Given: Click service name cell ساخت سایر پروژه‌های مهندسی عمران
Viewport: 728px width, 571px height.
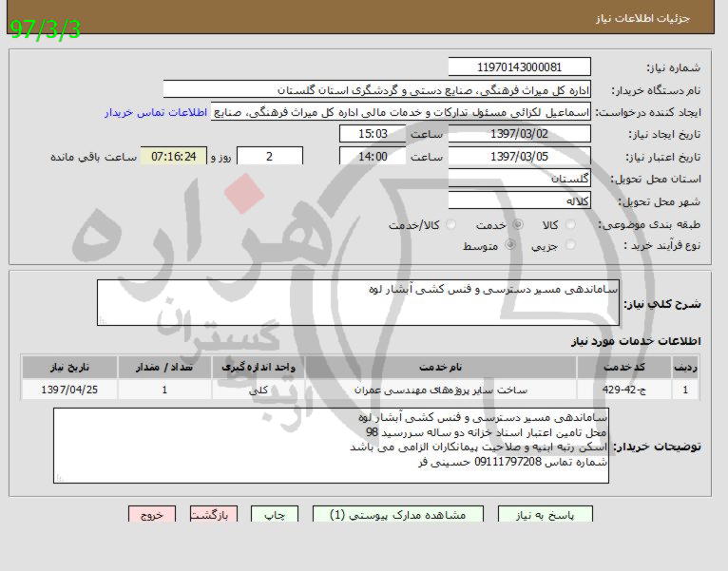Looking at the screenshot, I should [x=441, y=390].
